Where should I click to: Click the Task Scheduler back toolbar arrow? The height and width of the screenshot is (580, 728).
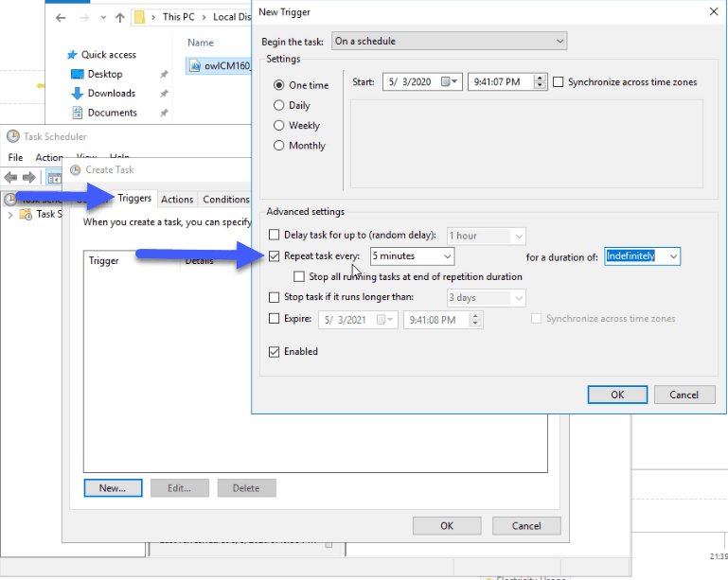(10, 177)
